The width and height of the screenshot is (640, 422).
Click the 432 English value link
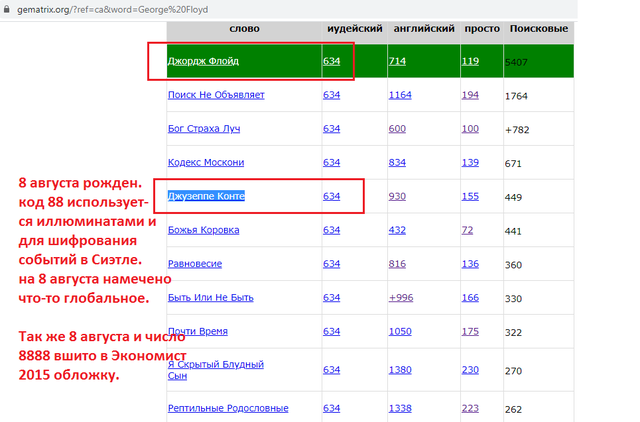pyautogui.click(x=397, y=230)
